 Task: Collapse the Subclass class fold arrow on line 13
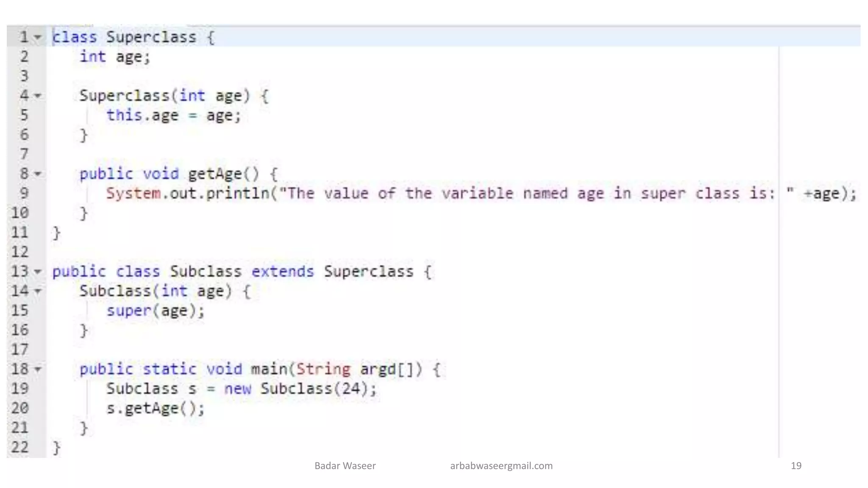38,272
